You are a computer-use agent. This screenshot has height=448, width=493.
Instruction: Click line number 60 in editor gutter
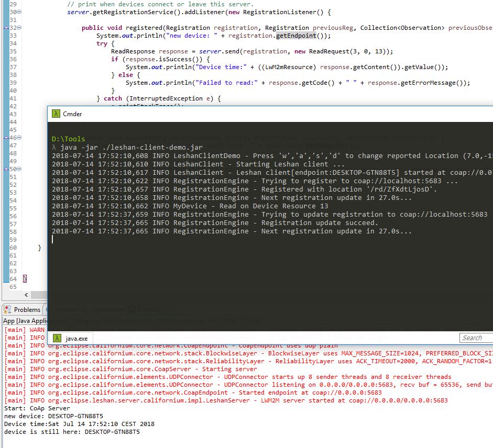tap(13, 248)
